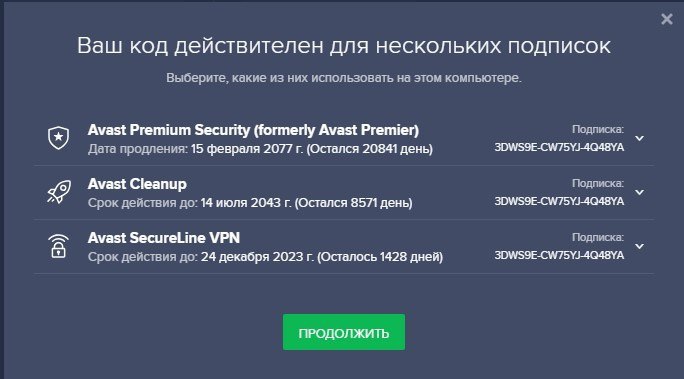
Task: Close the subscription dialog with the X
Action: [x=667, y=19]
